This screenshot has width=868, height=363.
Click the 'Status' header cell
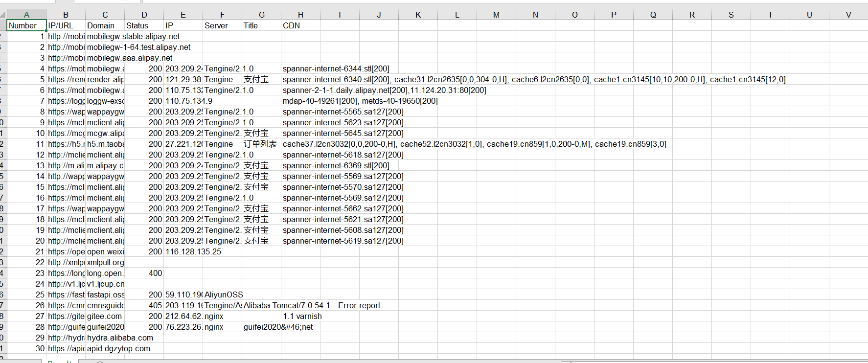pos(144,25)
